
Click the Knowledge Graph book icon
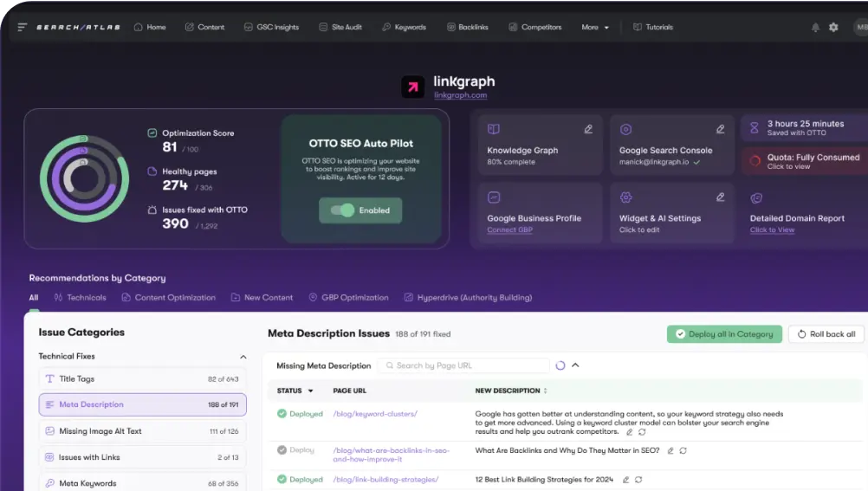[x=493, y=129]
